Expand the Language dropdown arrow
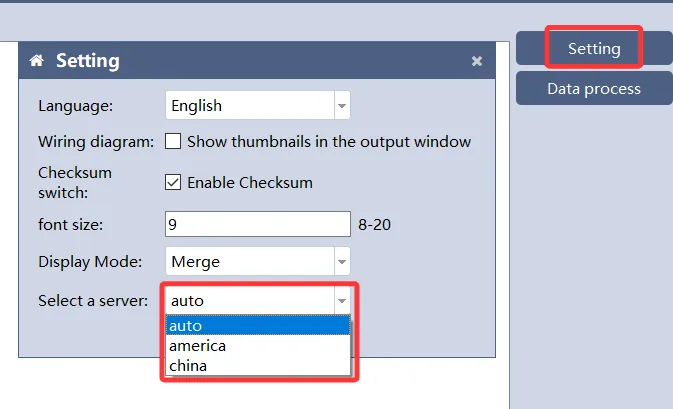The width and height of the screenshot is (673, 409). coord(342,105)
